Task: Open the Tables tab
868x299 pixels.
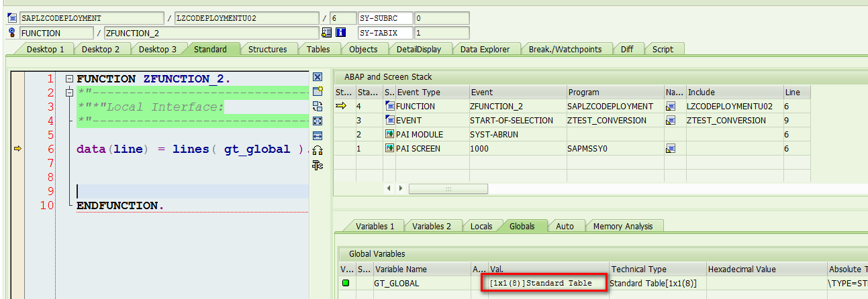Action: pos(318,49)
